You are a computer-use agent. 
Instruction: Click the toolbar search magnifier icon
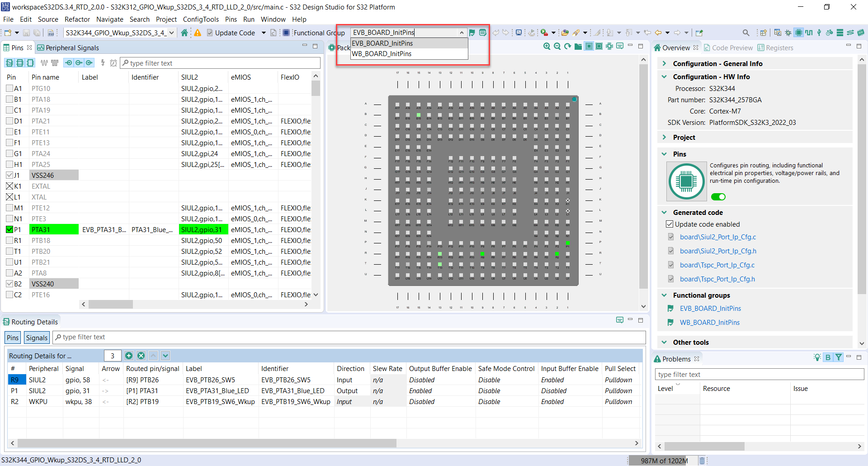[746, 33]
